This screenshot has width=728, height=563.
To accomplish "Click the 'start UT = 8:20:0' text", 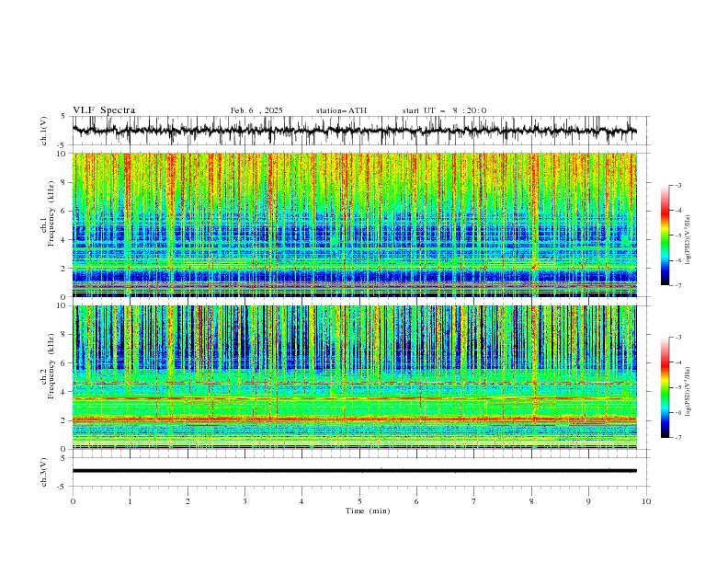I will (444, 110).
